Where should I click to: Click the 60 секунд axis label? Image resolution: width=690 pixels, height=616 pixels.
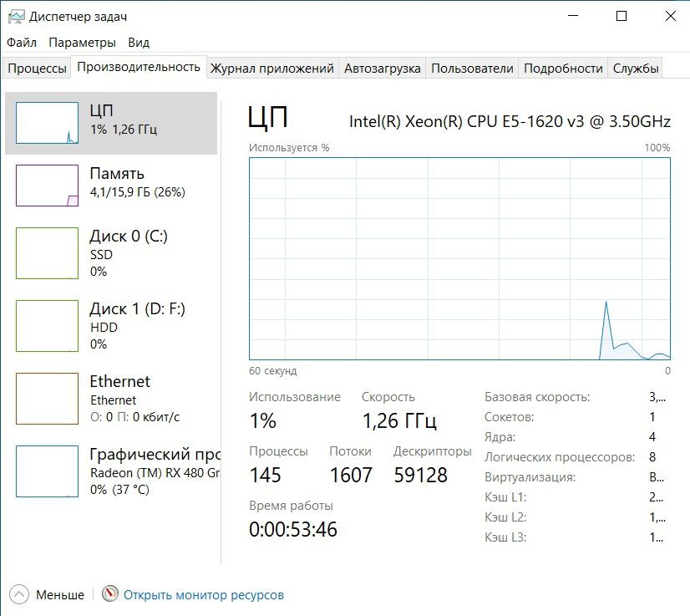pos(273,371)
